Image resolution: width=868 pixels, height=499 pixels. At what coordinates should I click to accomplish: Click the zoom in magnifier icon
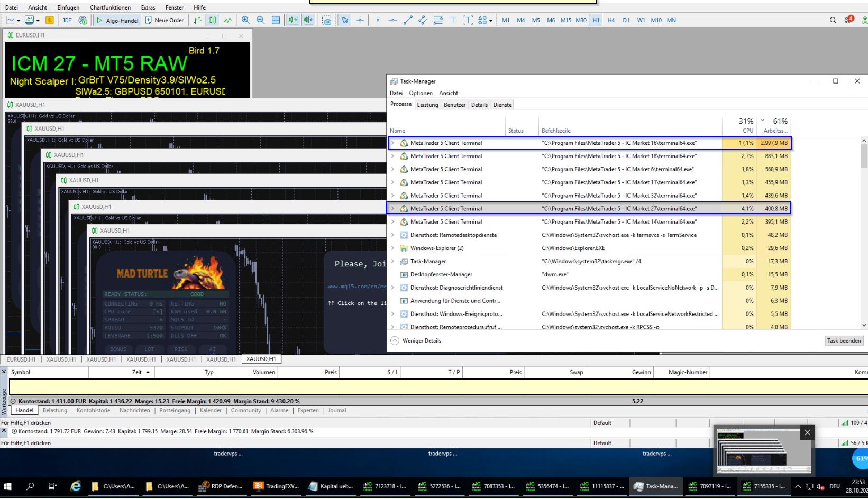coord(245,20)
